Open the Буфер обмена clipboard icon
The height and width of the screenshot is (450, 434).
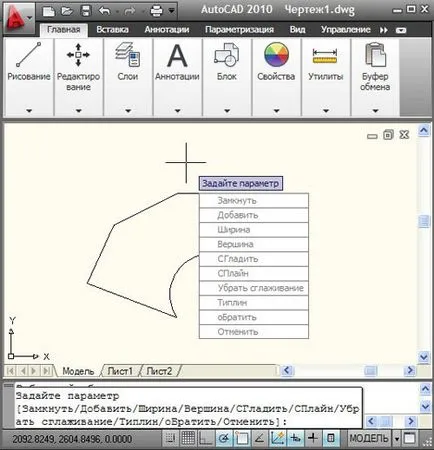click(x=375, y=54)
